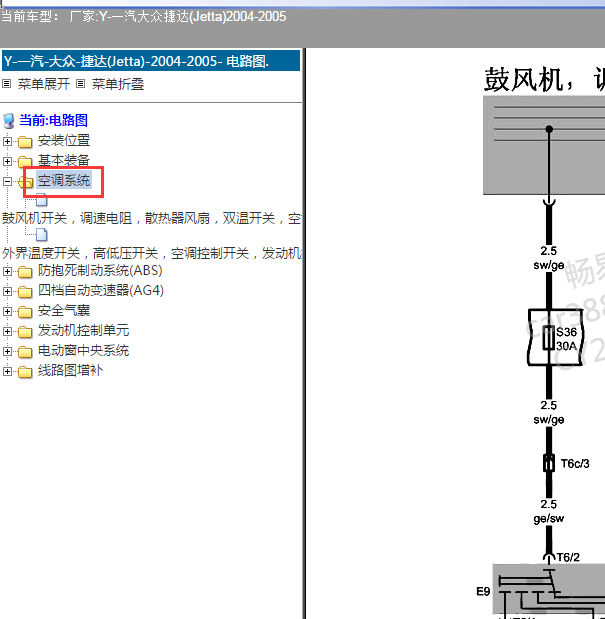The height and width of the screenshot is (619, 605).
Task: Click the 菜单折叠 collapse-all link
Action: pos(118,84)
